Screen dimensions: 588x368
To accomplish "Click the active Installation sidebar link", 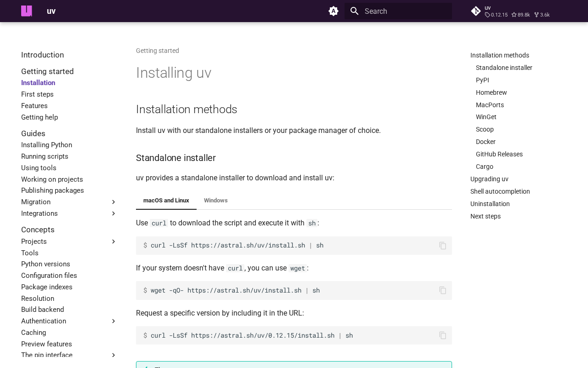I will point(38,83).
